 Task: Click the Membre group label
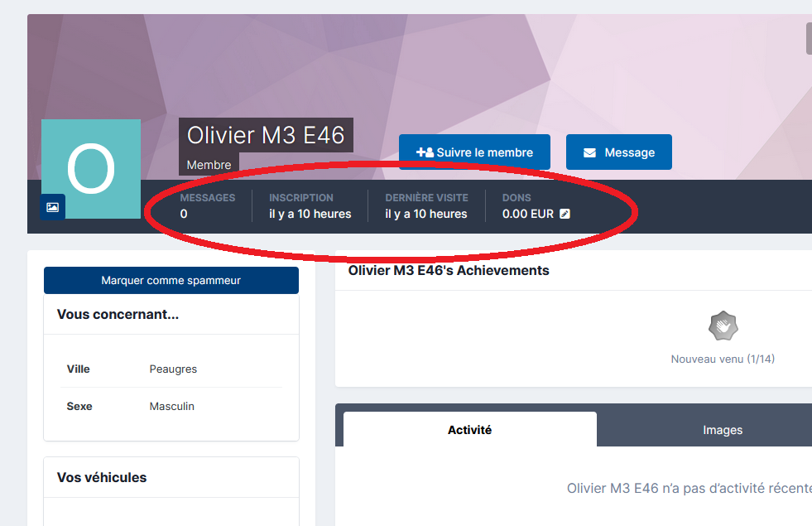209,165
